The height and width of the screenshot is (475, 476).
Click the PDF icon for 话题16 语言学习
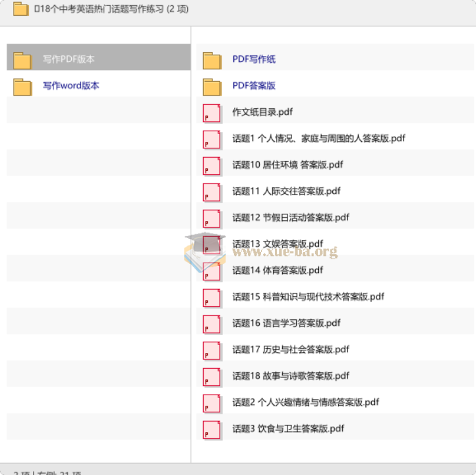click(212, 324)
